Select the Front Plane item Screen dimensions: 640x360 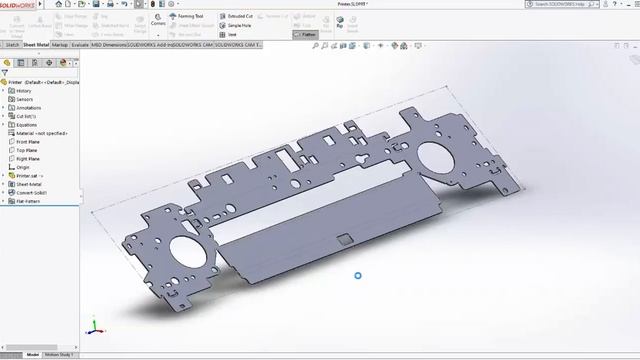coord(28,142)
